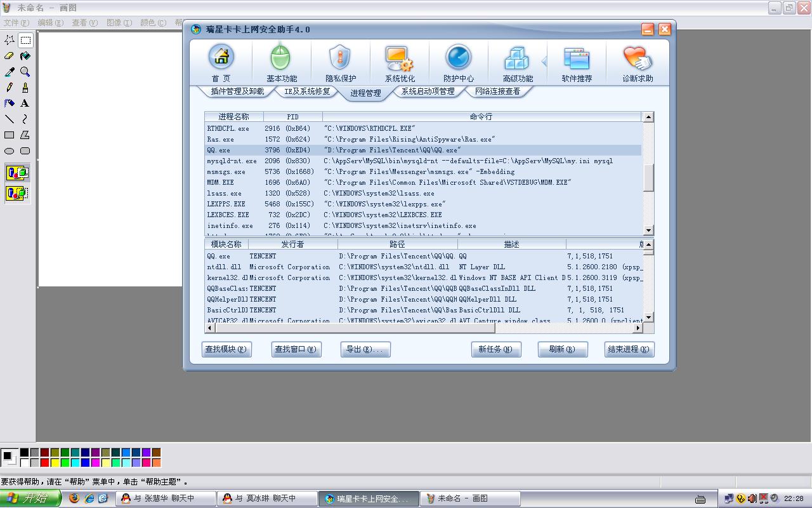Switch to the IE及系统修复 tab
The image size is (812, 508).
pos(307,91)
